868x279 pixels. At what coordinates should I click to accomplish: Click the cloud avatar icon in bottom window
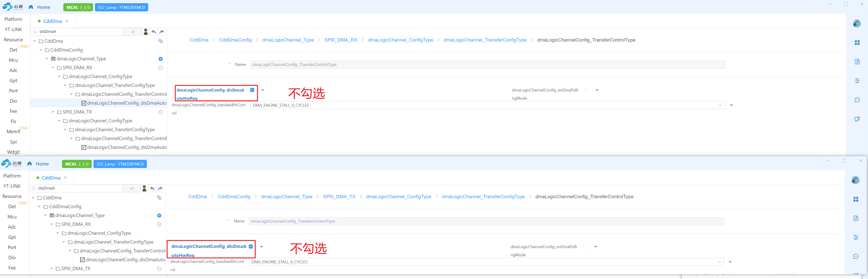point(855,180)
